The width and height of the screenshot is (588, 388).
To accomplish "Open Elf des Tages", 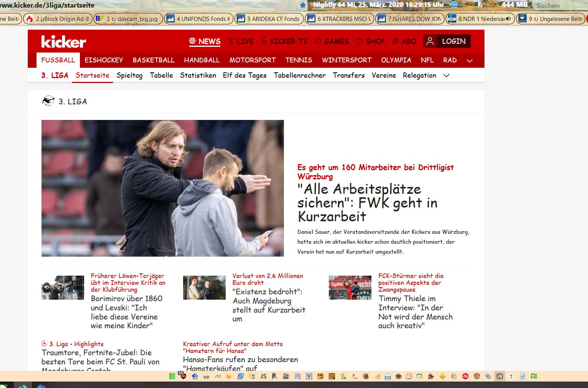I will pyautogui.click(x=245, y=75).
